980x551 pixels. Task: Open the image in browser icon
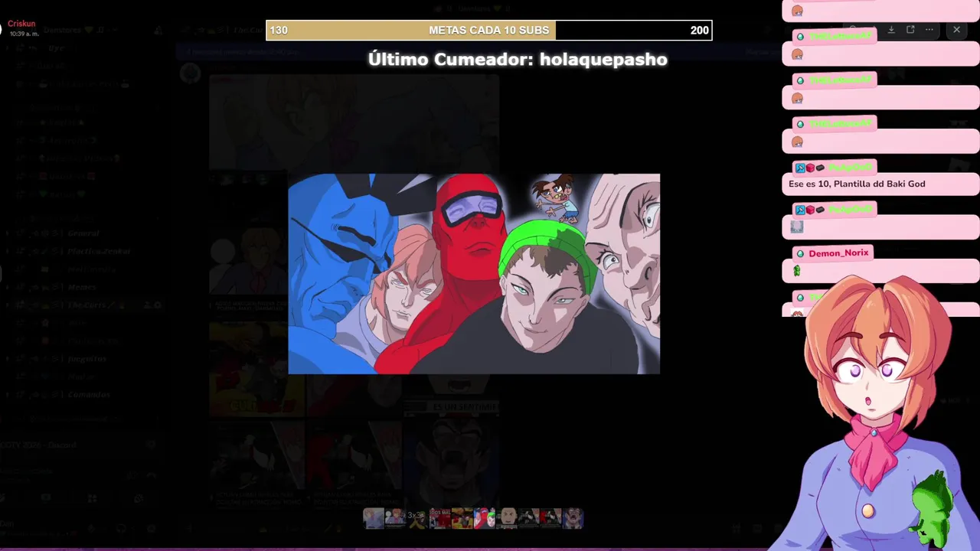tap(910, 30)
